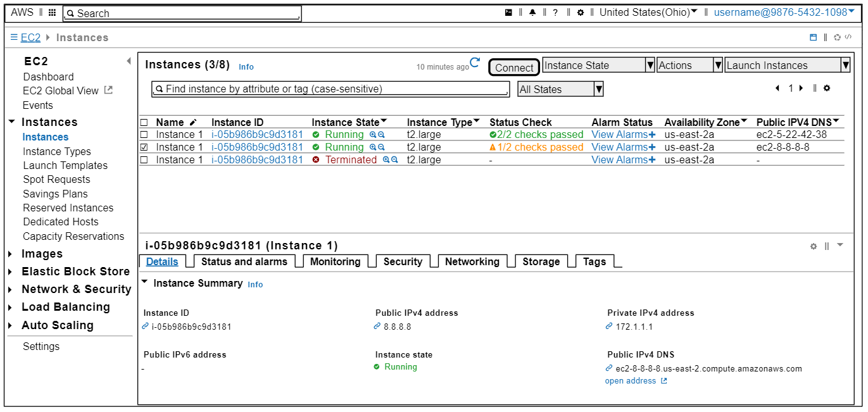Deselect the instance with 1/2 checks passed
The height and width of the screenshot is (412, 868).
(x=144, y=147)
